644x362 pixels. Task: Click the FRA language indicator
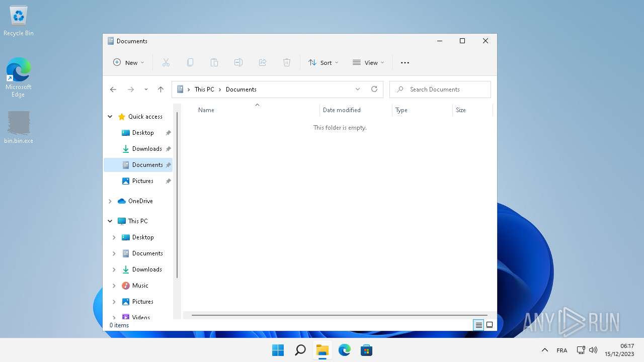(562, 350)
